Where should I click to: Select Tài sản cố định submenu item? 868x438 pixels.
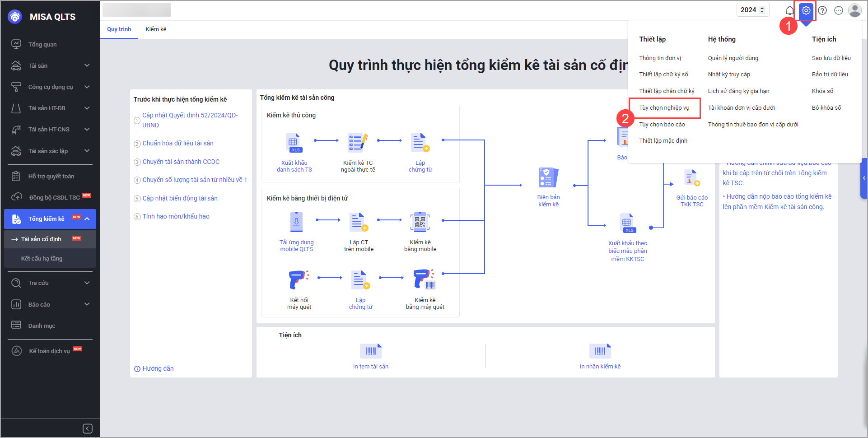50,239
